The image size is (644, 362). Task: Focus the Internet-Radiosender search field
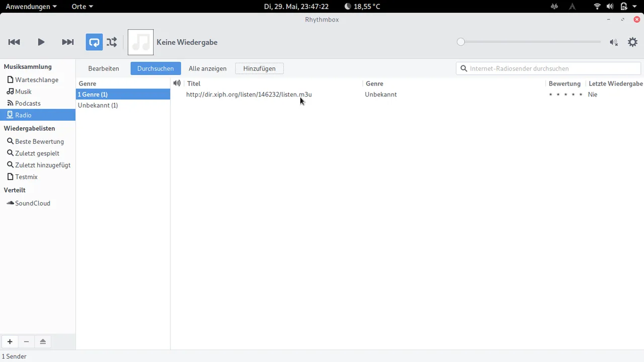(548, 68)
